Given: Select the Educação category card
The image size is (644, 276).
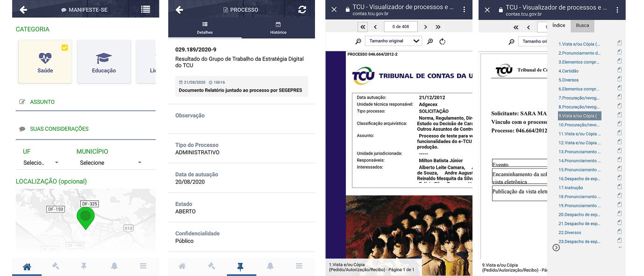Looking at the screenshot, I should (104, 62).
